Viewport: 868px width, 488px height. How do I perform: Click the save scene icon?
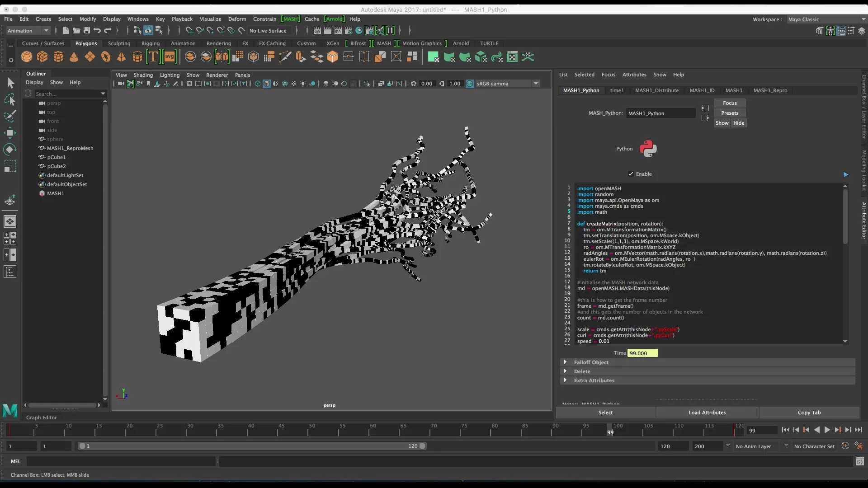87,31
